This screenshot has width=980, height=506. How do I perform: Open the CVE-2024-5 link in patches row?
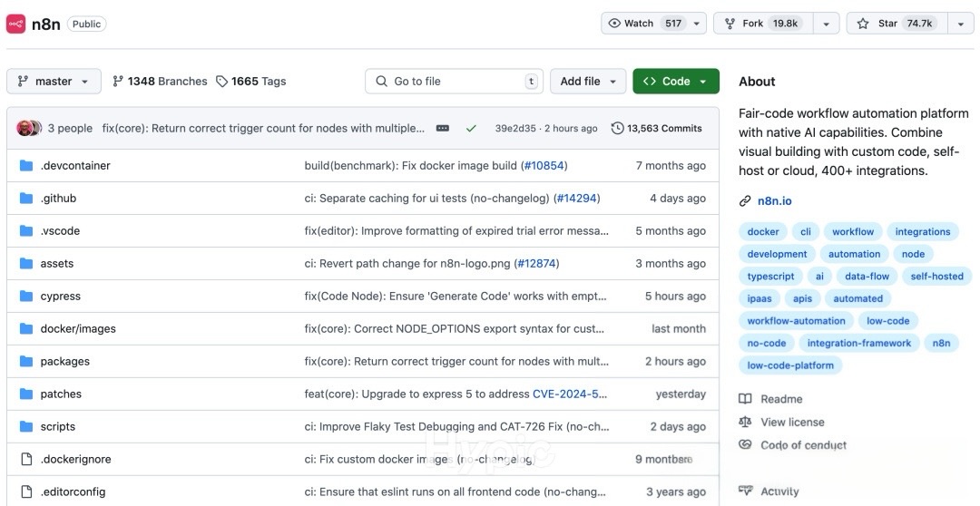pyautogui.click(x=569, y=394)
